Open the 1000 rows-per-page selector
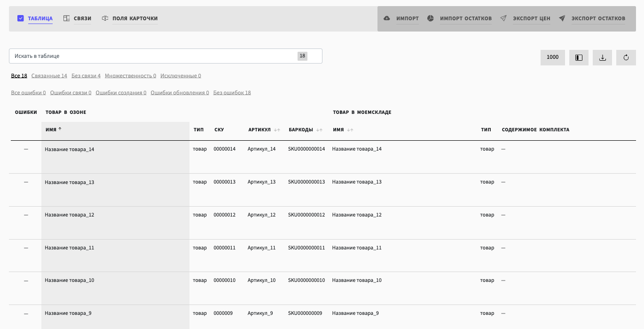The height and width of the screenshot is (329, 644). pos(552,57)
